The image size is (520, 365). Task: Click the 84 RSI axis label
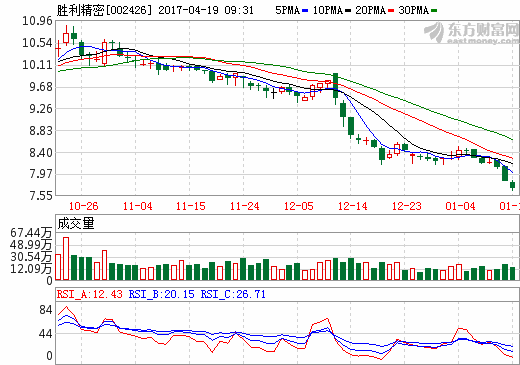point(46,310)
